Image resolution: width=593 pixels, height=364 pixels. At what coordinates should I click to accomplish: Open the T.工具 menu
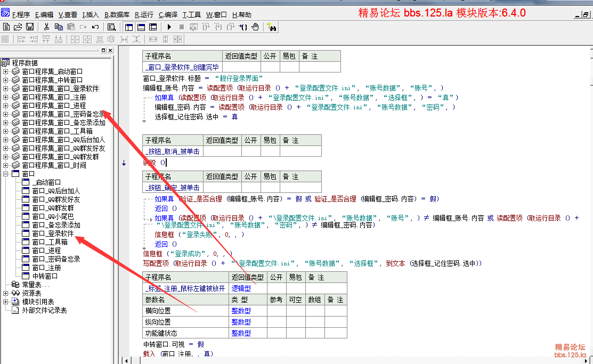coord(192,15)
